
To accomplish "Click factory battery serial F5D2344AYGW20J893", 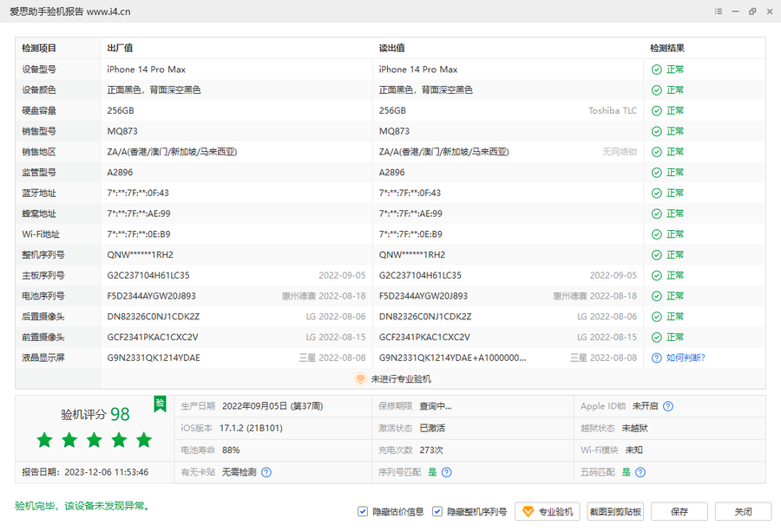I will pyautogui.click(x=151, y=297).
